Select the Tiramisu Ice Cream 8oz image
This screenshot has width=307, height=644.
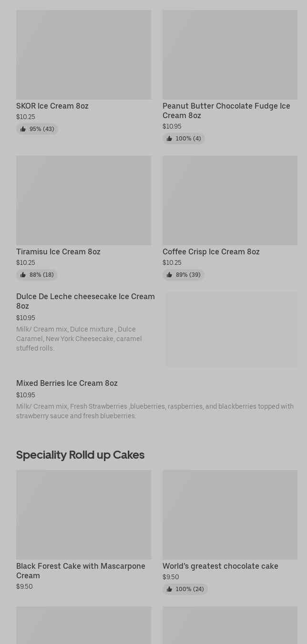click(x=83, y=201)
